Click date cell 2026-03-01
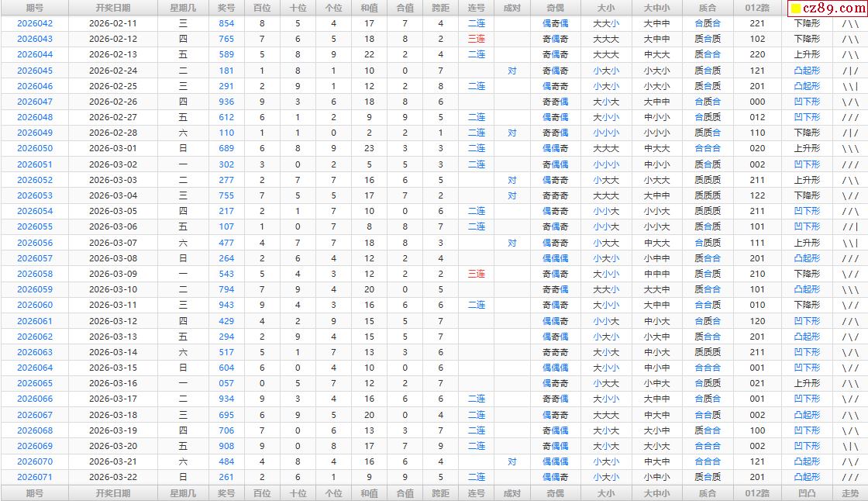 [113, 149]
